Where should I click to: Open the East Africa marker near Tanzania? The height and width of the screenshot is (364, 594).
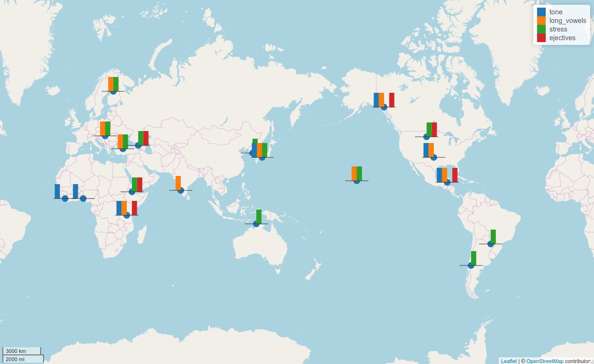click(x=127, y=215)
